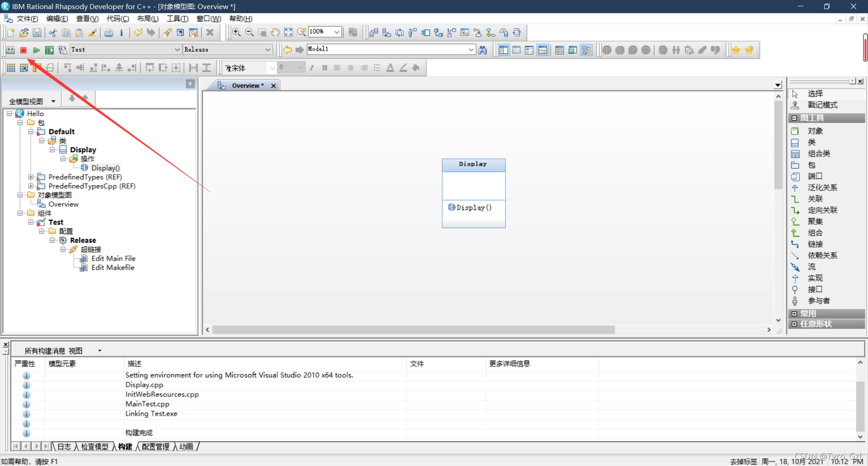Expand the PredefinedTypesCpp (REF) node

pyautogui.click(x=31, y=186)
